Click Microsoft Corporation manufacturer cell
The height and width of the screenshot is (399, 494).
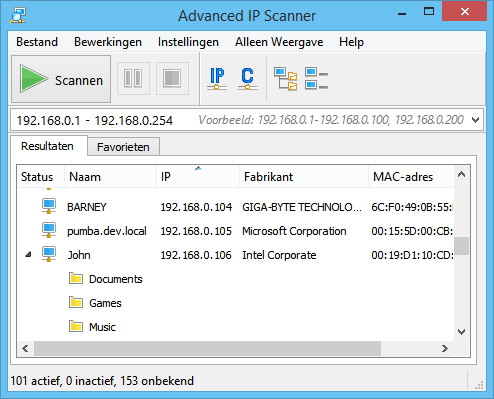[294, 231]
